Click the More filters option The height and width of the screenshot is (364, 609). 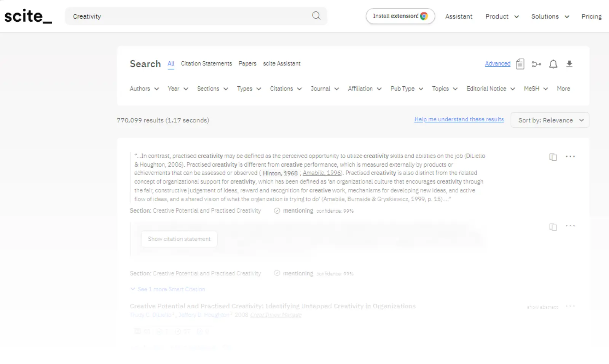[x=563, y=89]
